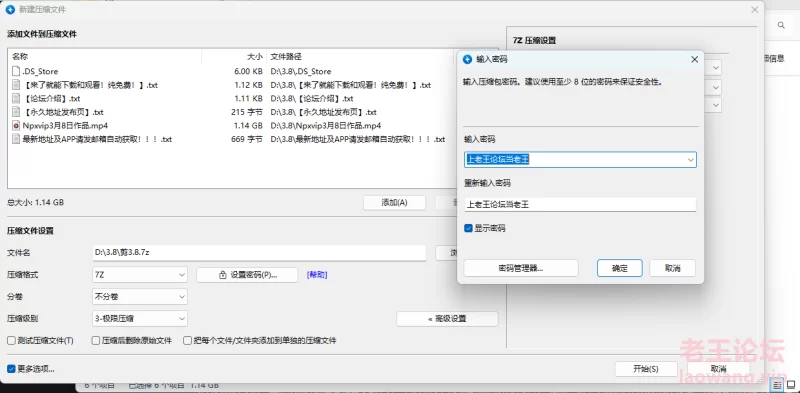Click 设置密码(P)... button

click(x=247, y=275)
